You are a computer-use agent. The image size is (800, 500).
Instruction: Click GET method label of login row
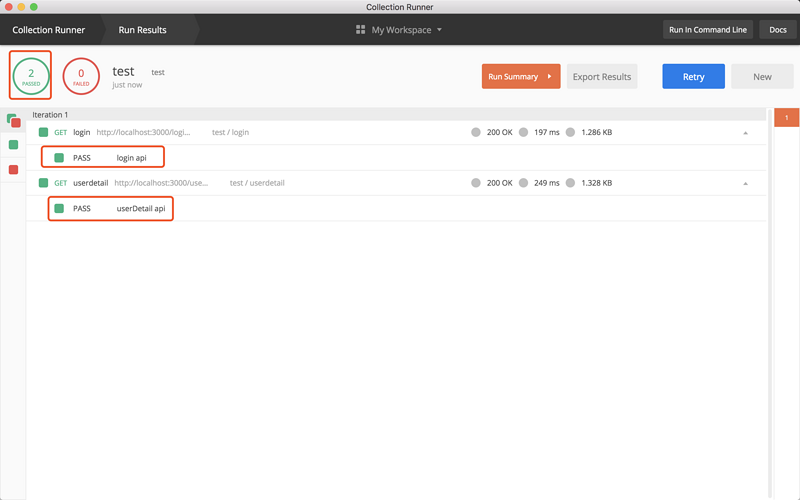(x=61, y=132)
